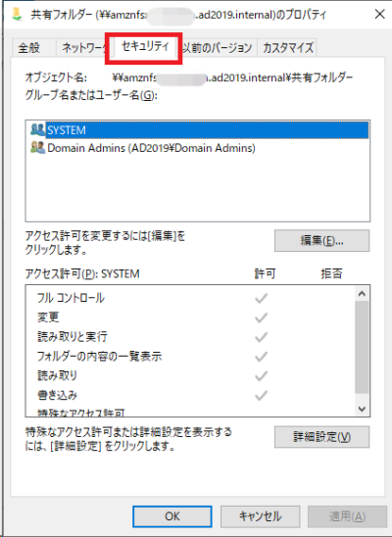This screenshot has height=537, width=392.
Task: Click the フル コントロール allow checkmark
Action: 261,298
